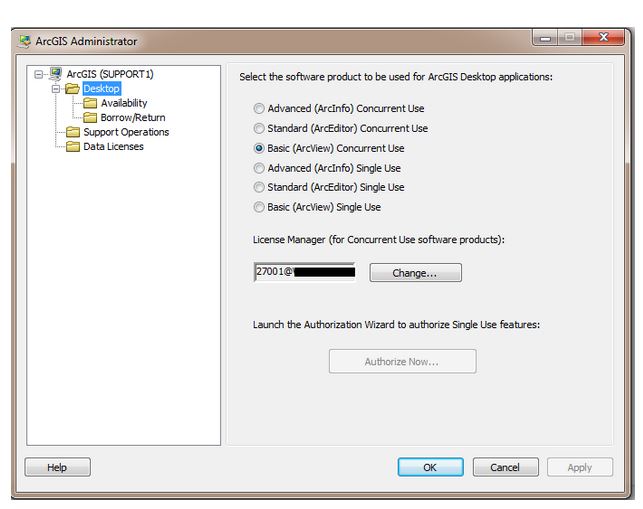Select Basic (ArcView) Single Use radio button
The image size is (643, 509).
[259, 207]
